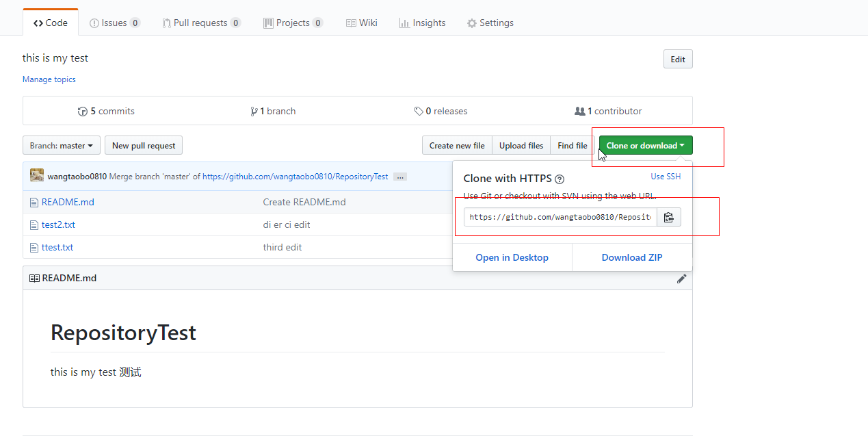Go to the Settings tab
Image resolution: width=868 pixels, height=438 pixels.
coord(490,23)
